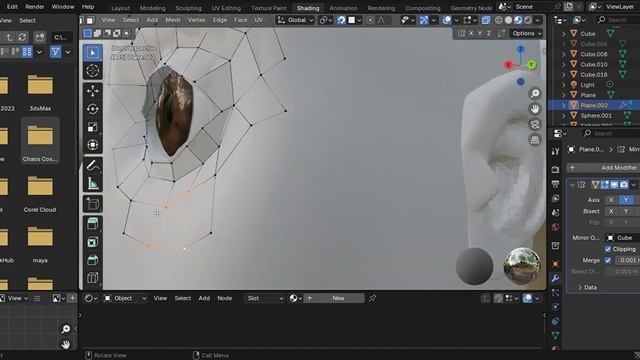Open the Window menu
Screen dimensions: 640x360
(63, 7)
